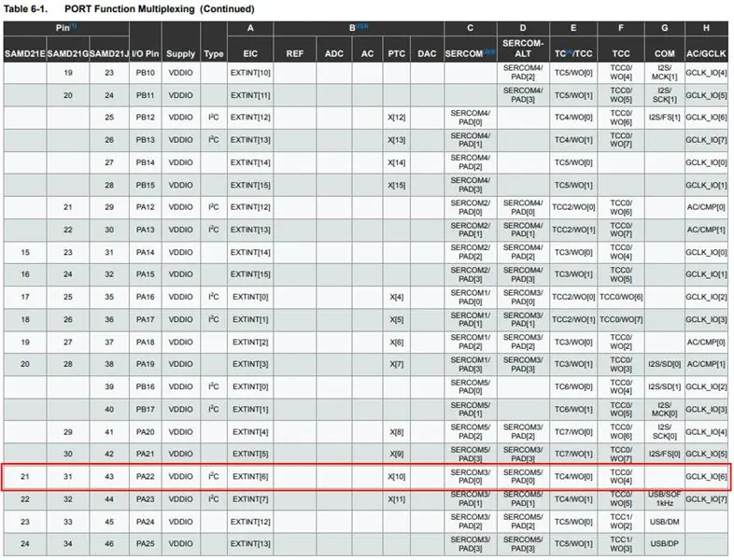Click the X[10] PTC cell
Screen dimensions: 734x560
pyautogui.click(x=397, y=477)
